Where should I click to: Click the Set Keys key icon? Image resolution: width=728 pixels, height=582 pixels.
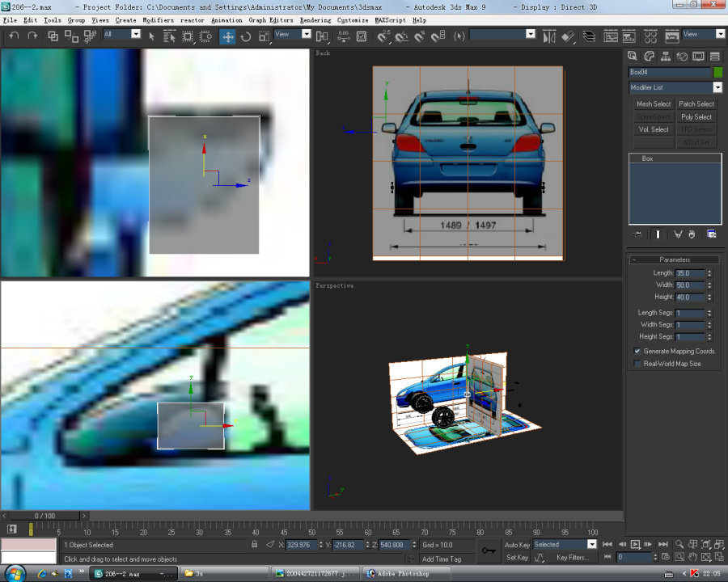coord(489,550)
